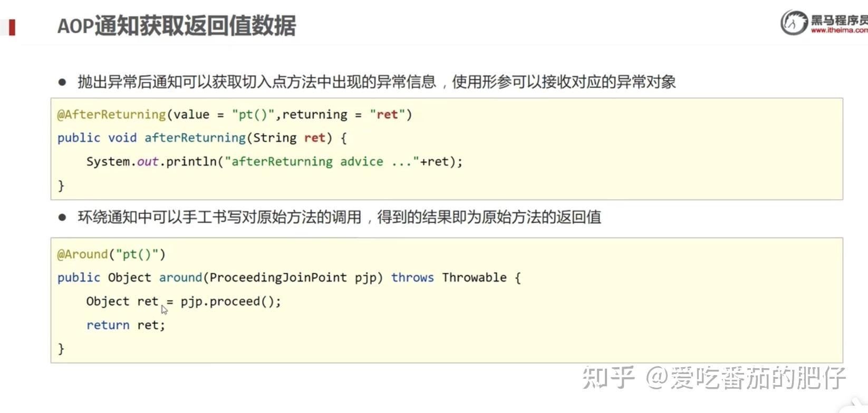Click the red bar beside the title
The height and width of the screenshot is (413, 868).
(12, 27)
